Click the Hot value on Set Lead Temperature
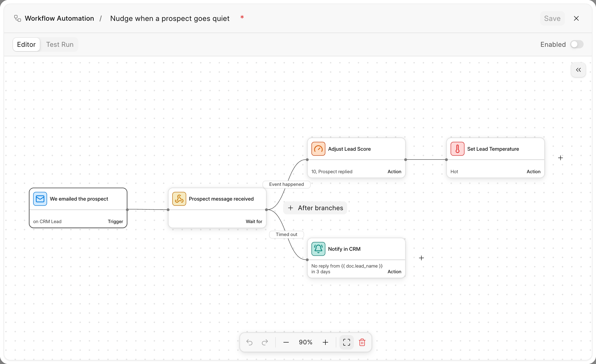 pos(454,172)
